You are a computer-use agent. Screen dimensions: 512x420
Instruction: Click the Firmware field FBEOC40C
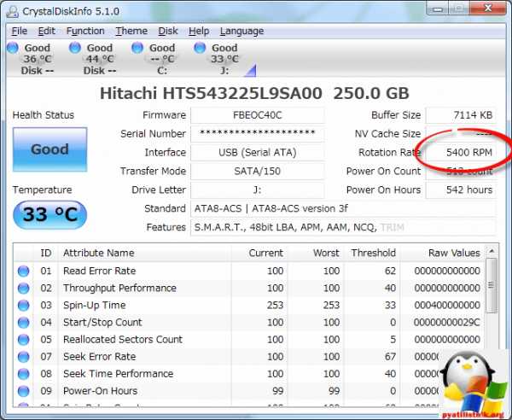pos(258,115)
